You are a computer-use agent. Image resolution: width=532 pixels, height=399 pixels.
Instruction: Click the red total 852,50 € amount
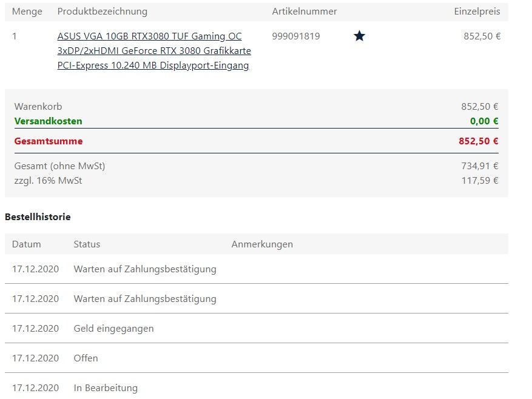pos(478,141)
